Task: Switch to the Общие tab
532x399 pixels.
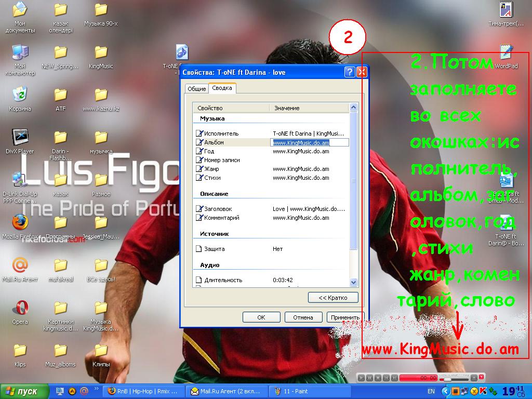Action: coord(196,89)
